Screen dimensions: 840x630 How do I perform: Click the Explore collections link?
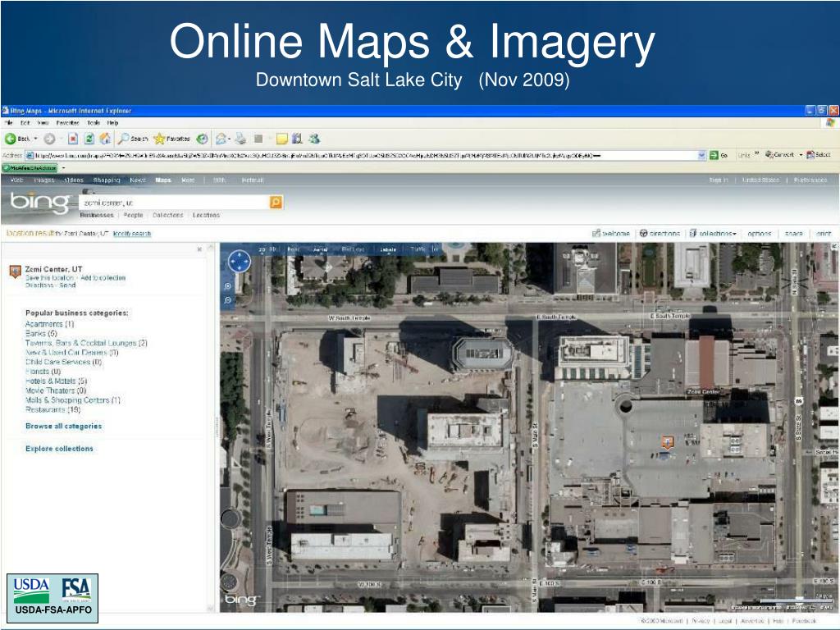click(x=59, y=449)
